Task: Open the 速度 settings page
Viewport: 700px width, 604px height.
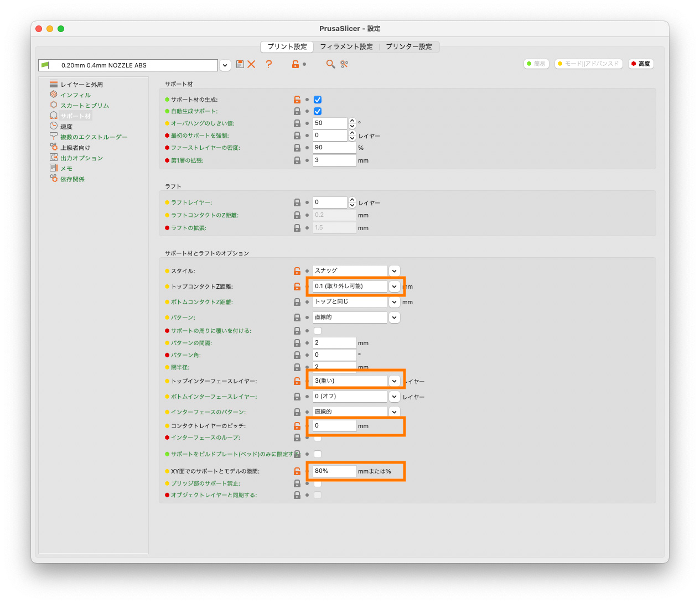Action: [66, 127]
